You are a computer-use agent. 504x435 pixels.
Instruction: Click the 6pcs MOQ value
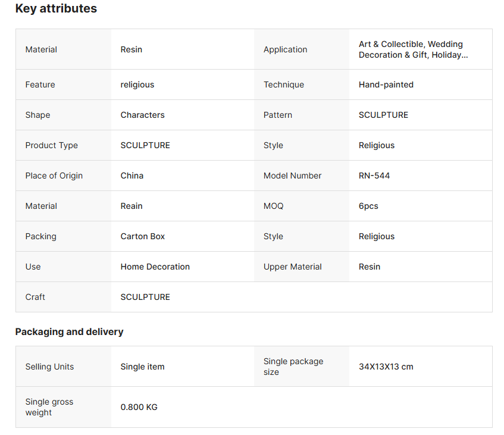click(368, 206)
